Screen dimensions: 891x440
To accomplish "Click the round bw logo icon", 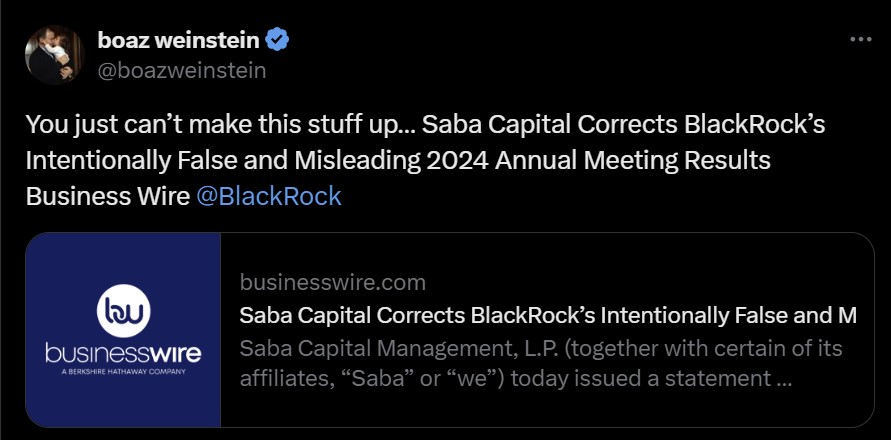I will (123, 311).
